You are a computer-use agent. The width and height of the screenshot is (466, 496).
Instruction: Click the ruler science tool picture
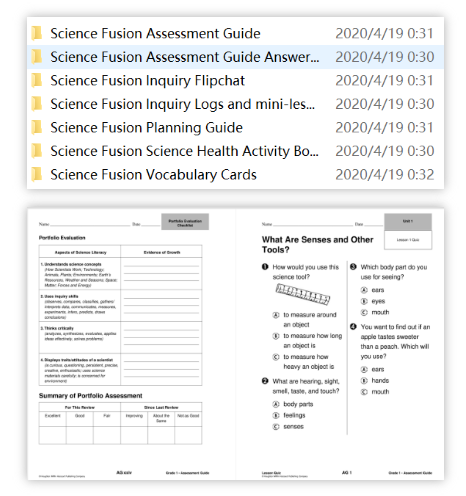click(x=303, y=294)
